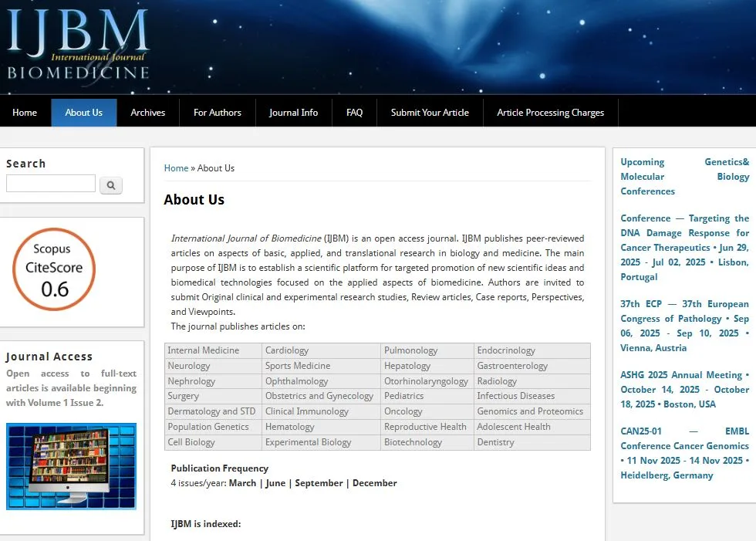Image resolution: width=756 pixels, height=541 pixels.
Task: Click the Journal Access open access text
Action: [x=71, y=388]
